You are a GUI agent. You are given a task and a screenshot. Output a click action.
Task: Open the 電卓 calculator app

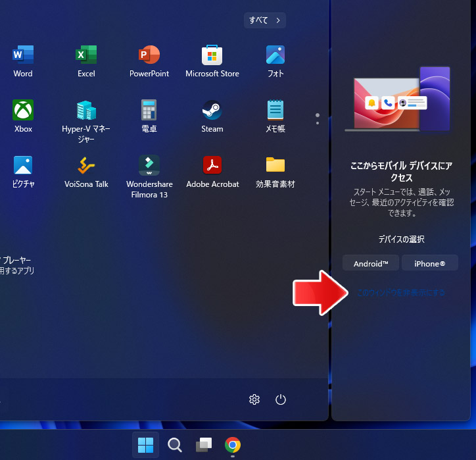(149, 116)
